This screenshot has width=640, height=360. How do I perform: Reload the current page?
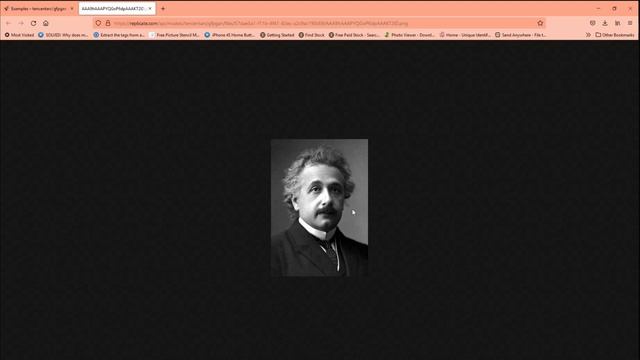(x=33, y=23)
